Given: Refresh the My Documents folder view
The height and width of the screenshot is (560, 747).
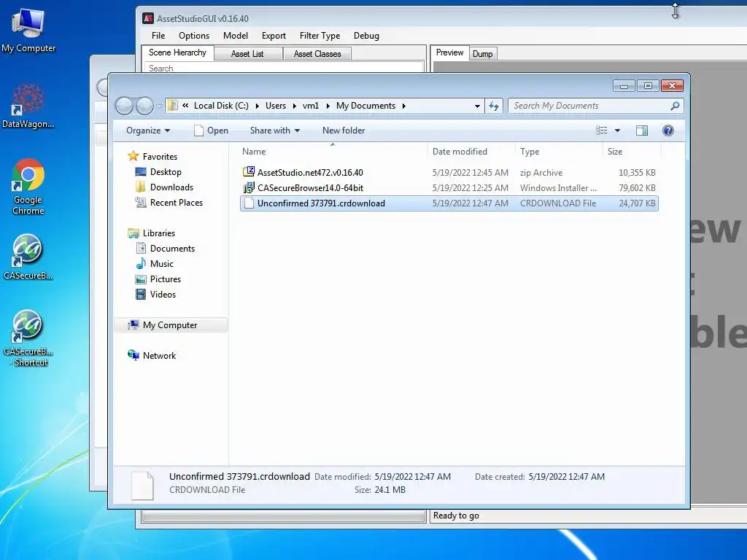Looking at the screenshot, I should pyautogui.click(x=494, y=106).
